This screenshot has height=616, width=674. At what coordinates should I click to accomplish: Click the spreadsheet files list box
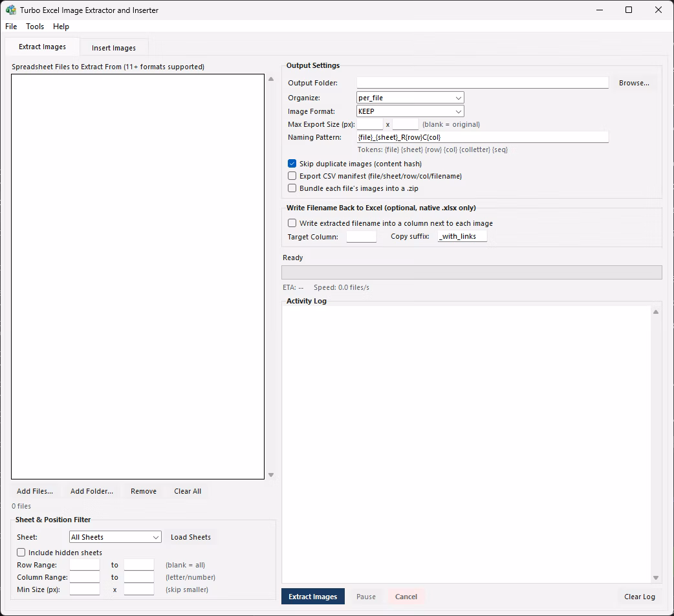pos(138,276)
